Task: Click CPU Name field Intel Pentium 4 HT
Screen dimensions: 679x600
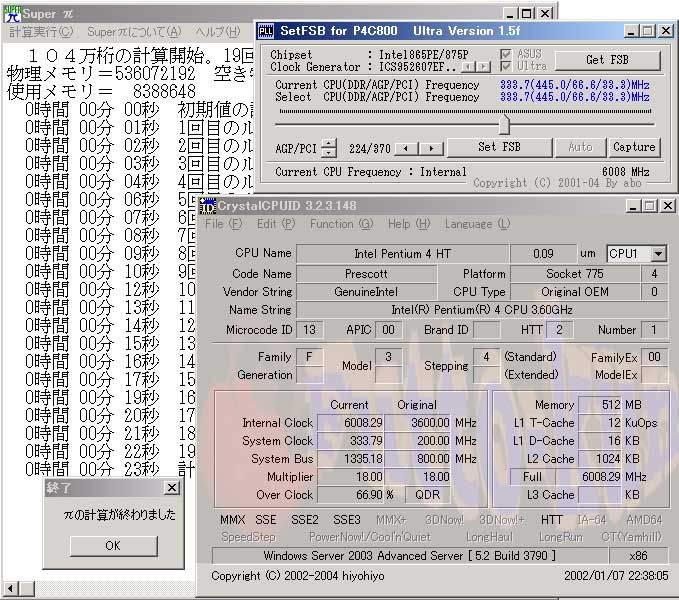Action: click(402, 254)
